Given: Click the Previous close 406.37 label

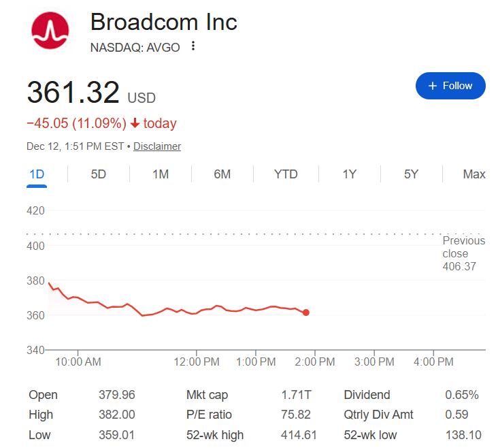Looking at the screenshot, I should coord(463,253).
